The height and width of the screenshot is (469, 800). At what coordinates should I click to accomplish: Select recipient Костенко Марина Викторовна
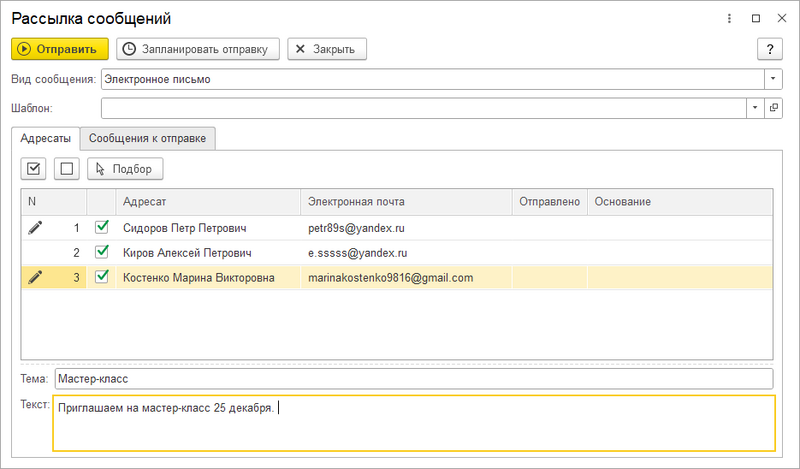(198, 278)
